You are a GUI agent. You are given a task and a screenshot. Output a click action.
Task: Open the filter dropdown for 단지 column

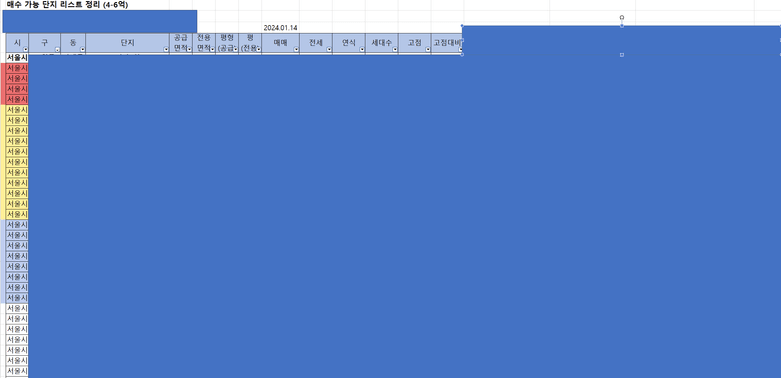(x=166, y=50)
